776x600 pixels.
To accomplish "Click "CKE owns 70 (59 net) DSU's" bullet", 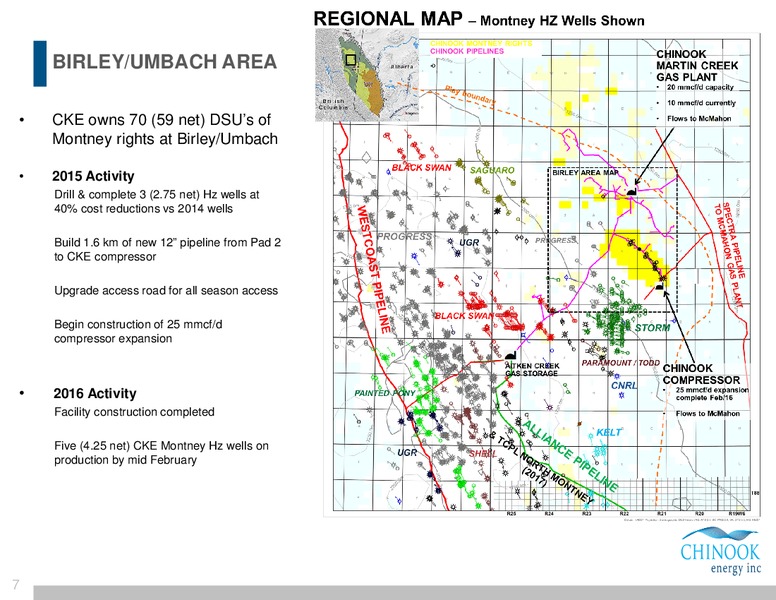I will (x=165, y=129).
